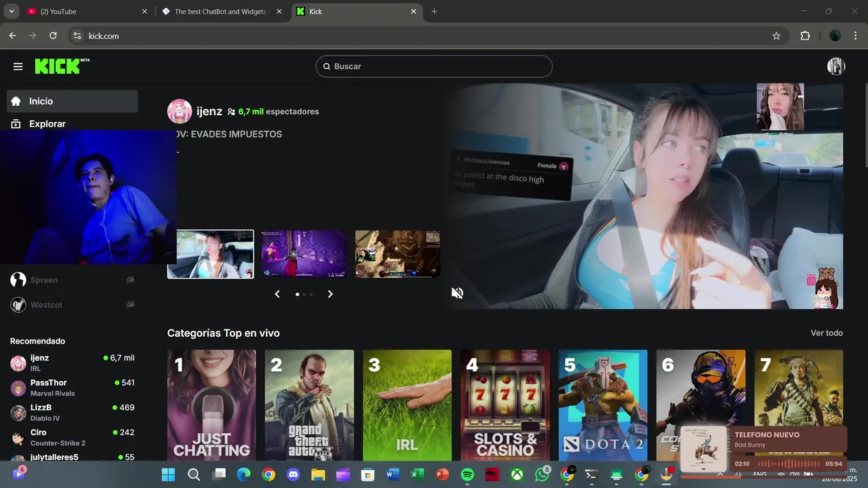The width and height of the screenshot is (868, 488).
Task: Switch to the YouTube browser tab
Action: pos(87,12)
